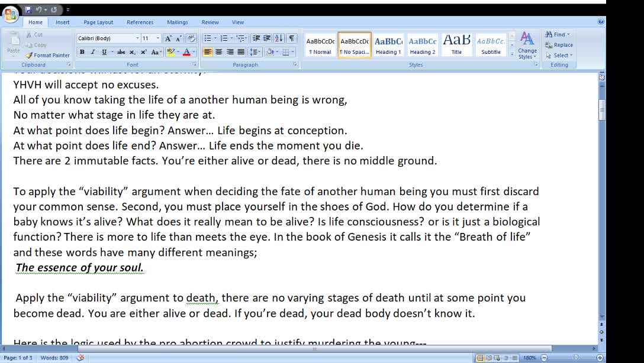The image size is (644, 363).
Task: Redo action in Quick Access toolbar
Action: tap(54, 9)
